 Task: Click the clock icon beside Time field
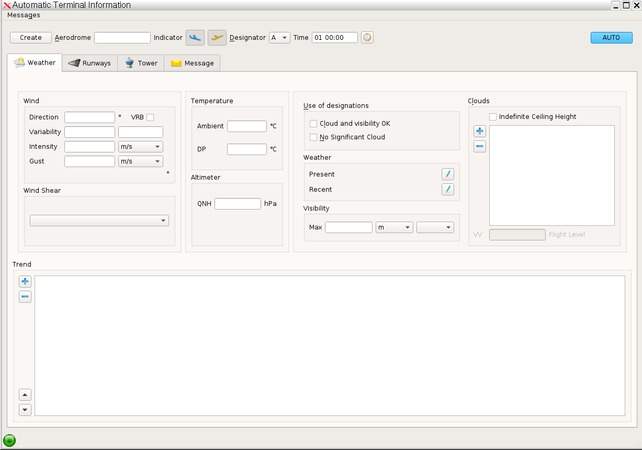pyautogui.click(x=367, y=37)
